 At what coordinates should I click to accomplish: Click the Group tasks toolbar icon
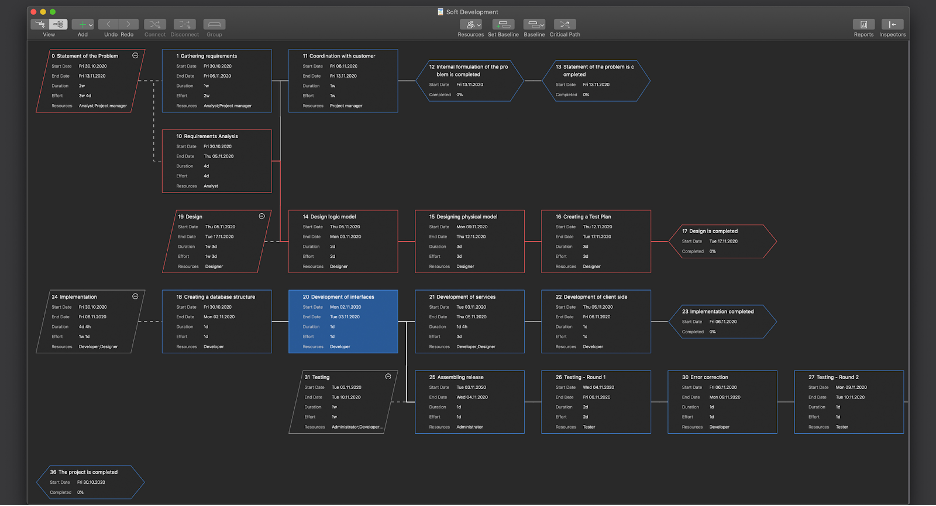[x=214, y=24]
